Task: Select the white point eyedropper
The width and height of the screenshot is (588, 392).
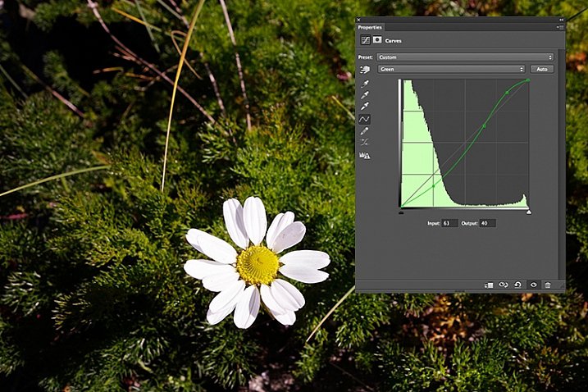Action: click(365, 107)
